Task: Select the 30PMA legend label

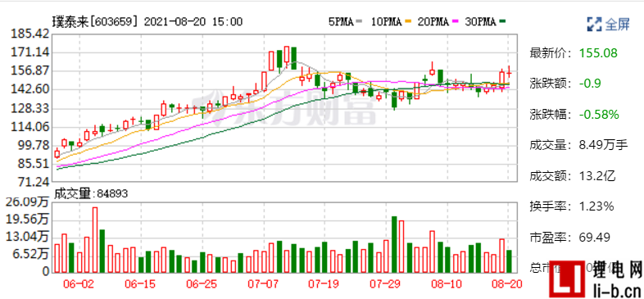Action: [x=481, y=22]
